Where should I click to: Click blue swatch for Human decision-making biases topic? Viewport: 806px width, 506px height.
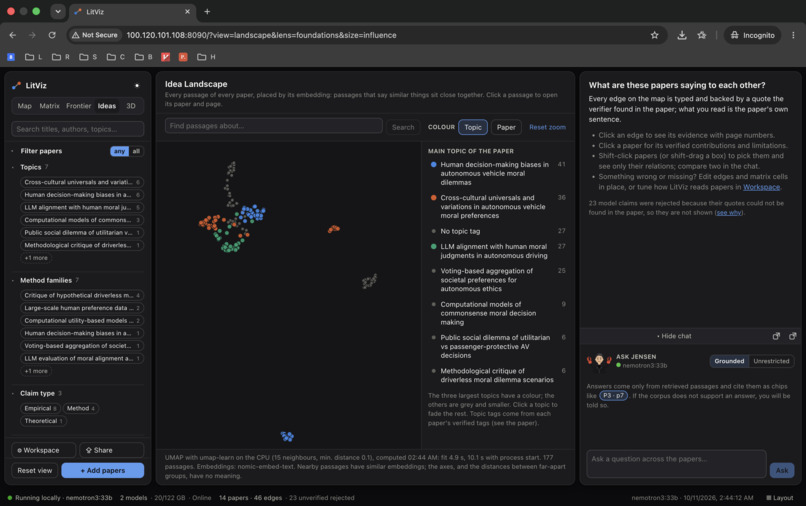(x=433, y=165)
